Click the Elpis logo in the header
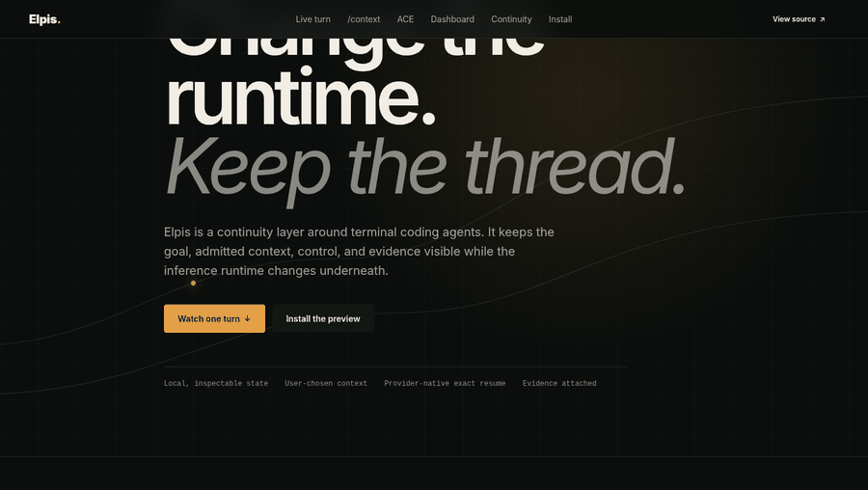868x490 pixels. coord(44,19)
